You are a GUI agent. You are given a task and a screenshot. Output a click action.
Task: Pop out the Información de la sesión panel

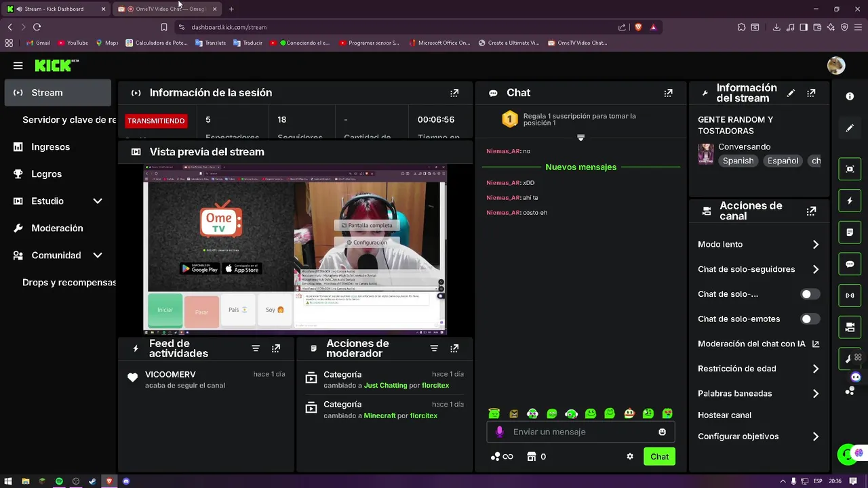tap(454, 93)
